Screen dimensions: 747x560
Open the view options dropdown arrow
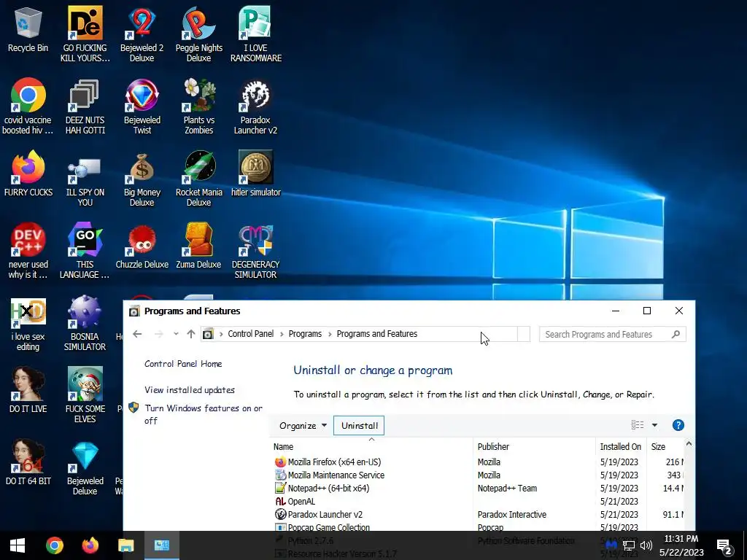coord(654,425)
